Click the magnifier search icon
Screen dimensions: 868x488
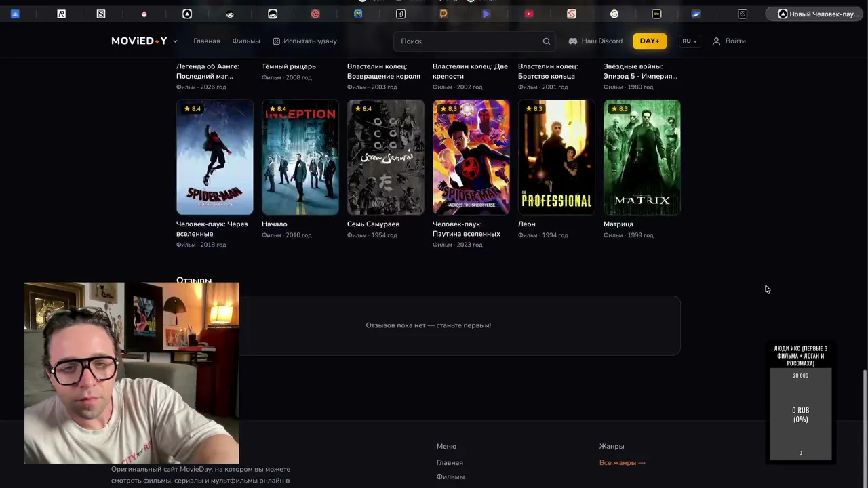point(547,41)
